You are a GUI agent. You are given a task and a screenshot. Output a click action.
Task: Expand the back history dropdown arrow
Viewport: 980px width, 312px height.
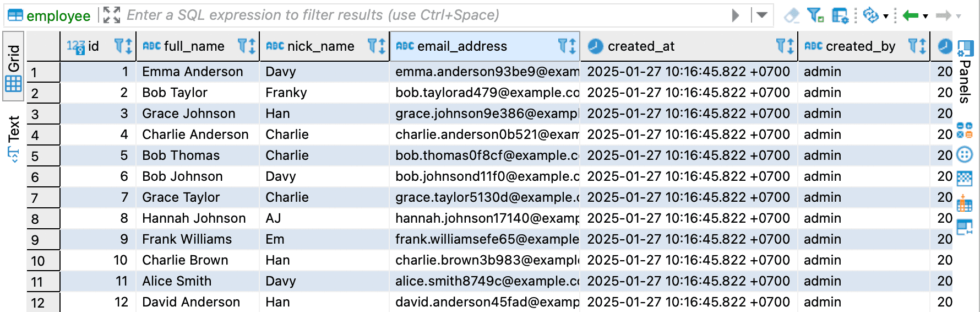(x=925, y=16)
